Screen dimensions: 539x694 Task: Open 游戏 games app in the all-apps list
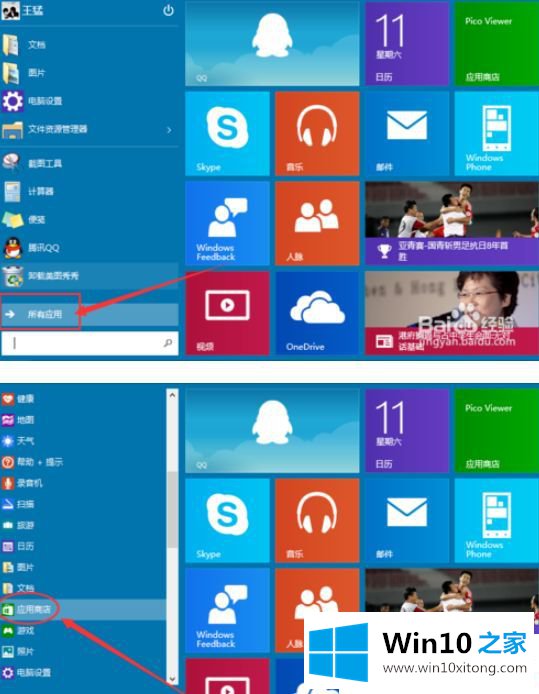pos(83,630)
